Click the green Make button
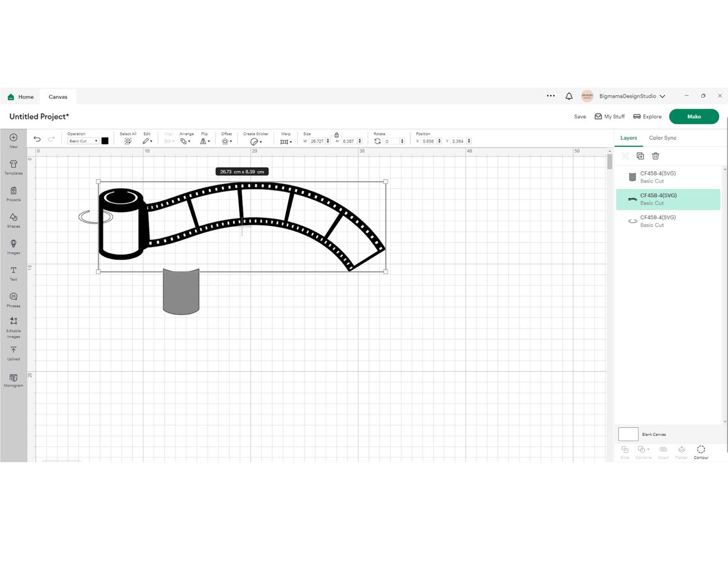 point(694,116)
